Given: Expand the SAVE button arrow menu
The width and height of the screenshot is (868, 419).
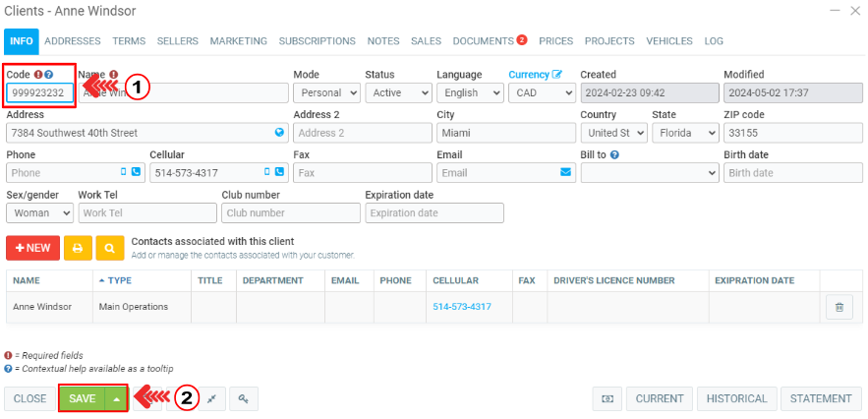Looking at the screenshot, I should [x=117, y=398].
